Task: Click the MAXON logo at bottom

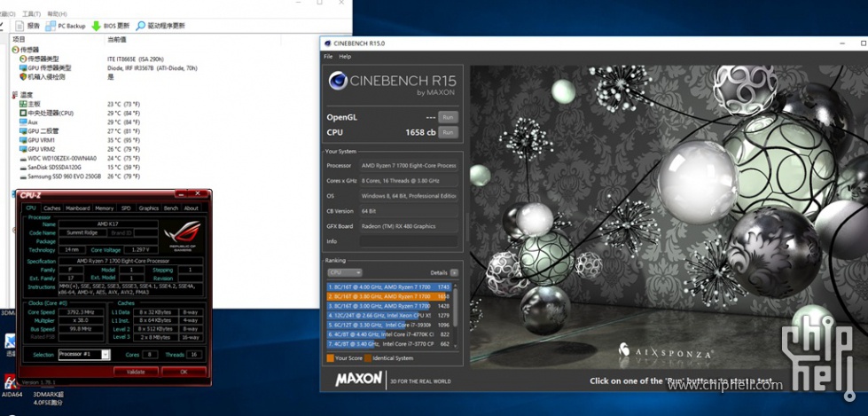Action: (x=359, y=380)
